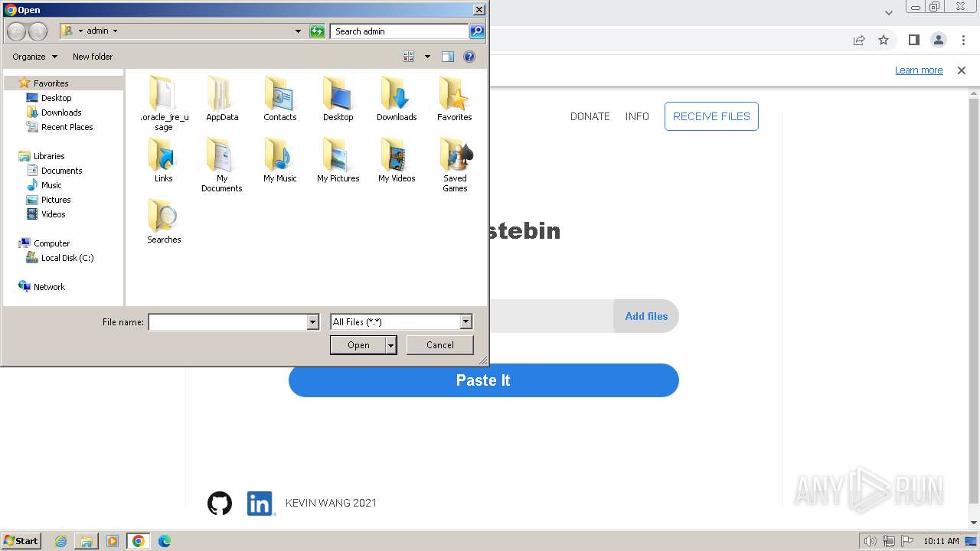This screenshot has height=551, width=980.
Task: Click the RECEIVE FILES button
Action: point(711,116)
